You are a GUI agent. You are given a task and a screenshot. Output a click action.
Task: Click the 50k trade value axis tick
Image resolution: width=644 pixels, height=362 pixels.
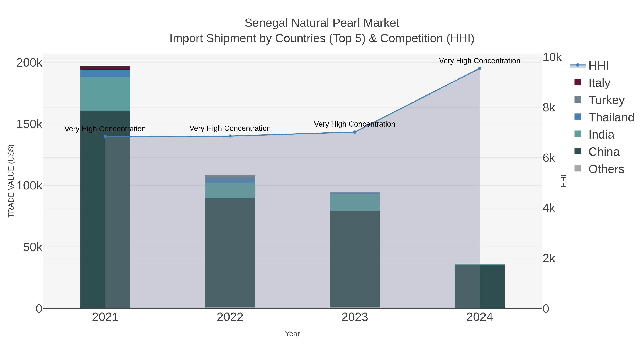(x=33, y=247)
